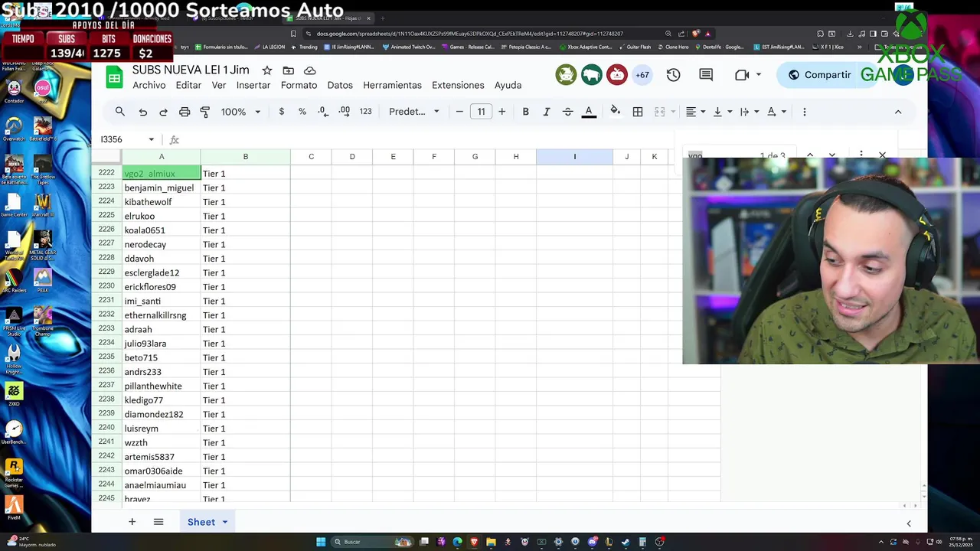Select cell with vgo2_almiux

162,174
